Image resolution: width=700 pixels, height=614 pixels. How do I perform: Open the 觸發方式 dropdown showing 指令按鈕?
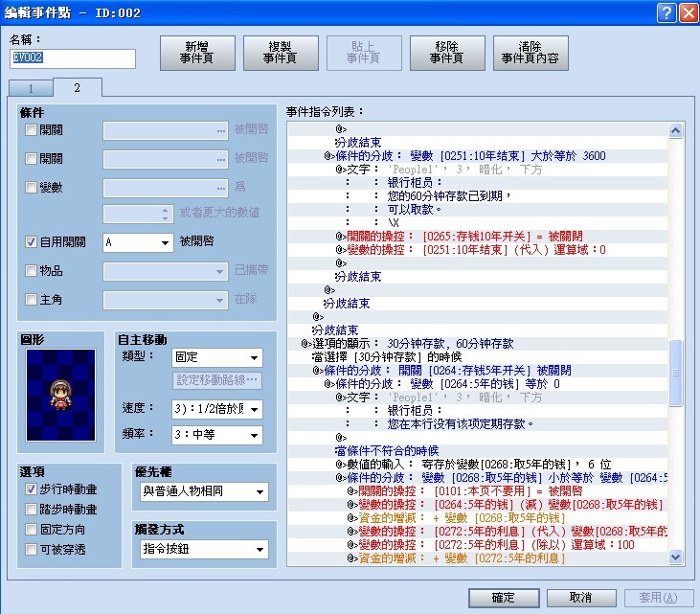point(204,549)
